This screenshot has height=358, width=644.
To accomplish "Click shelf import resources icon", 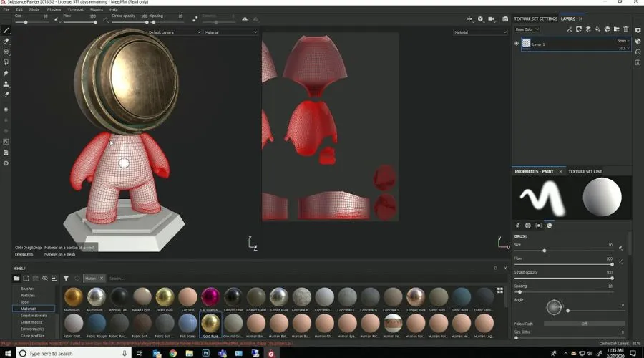I will (x=54, y=279).
